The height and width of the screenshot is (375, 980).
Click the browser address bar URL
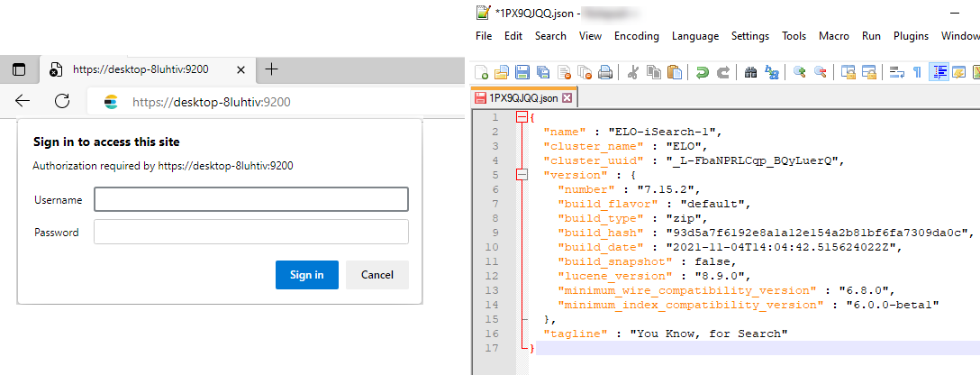pyautogui.click(x=212, y=102)
